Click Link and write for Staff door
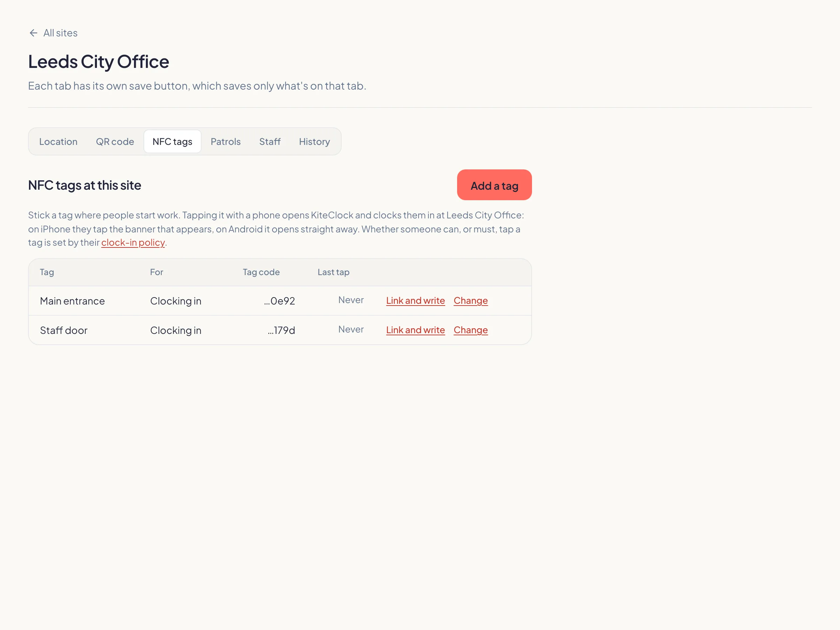This screenshot has height=630, width=840. click(415, 330)
